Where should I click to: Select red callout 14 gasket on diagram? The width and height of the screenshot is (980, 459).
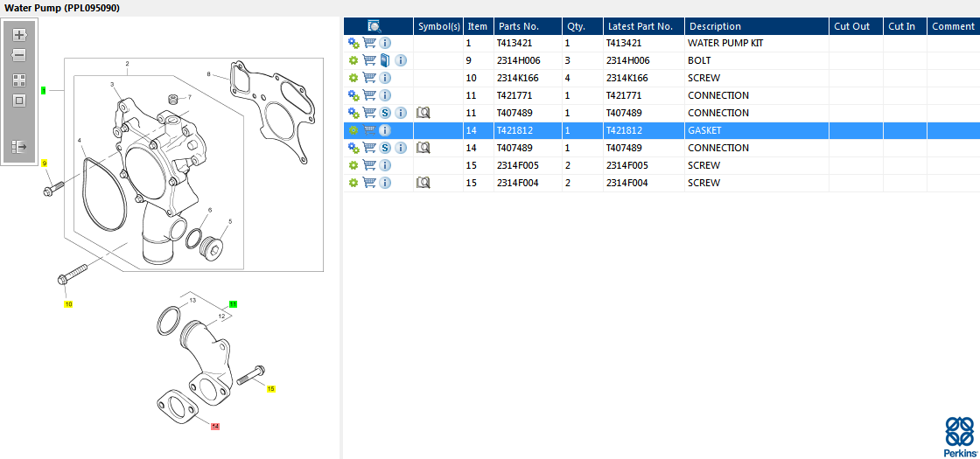[x=215, y=426]
